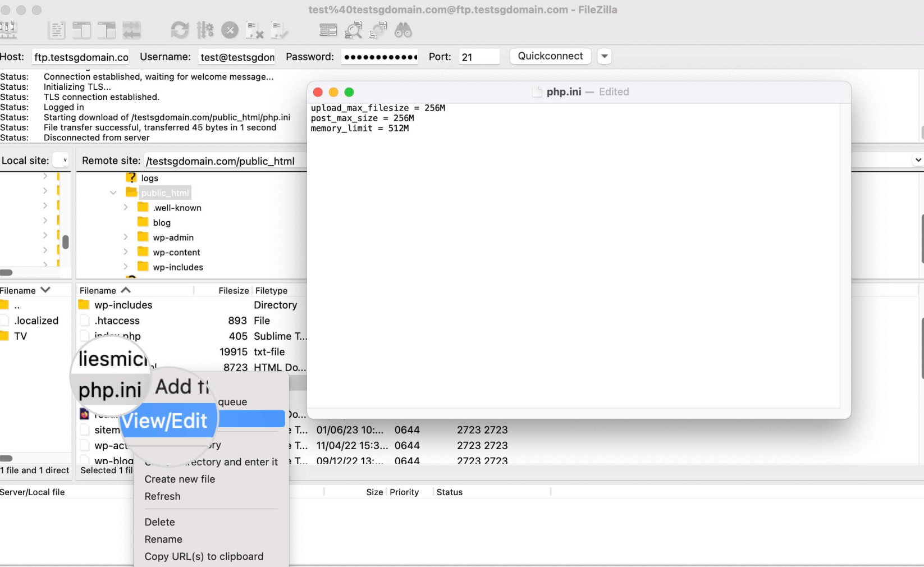Viewport: 924px width, 567px height.
Task: Click the 'Disconnected from server' log line
Action: (x=97, y=138)
